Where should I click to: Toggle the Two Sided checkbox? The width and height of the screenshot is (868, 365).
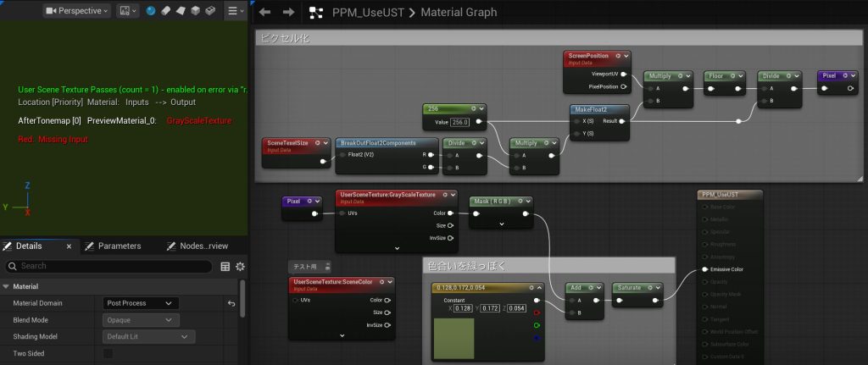pos(108,353)
